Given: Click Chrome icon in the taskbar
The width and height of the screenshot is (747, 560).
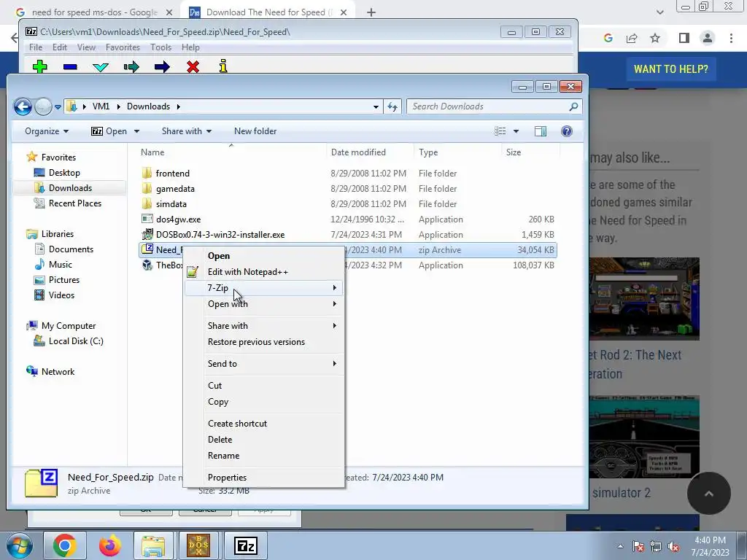Looking at the screenshot, I should [65, 545].
